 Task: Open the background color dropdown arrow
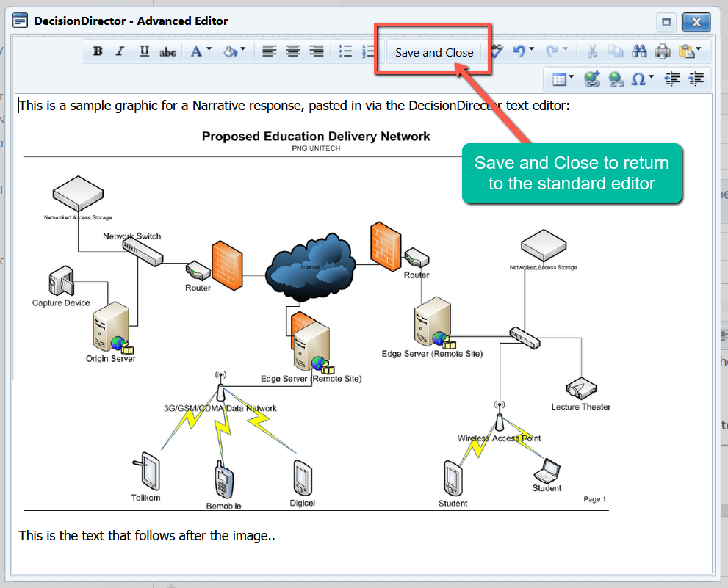tap(243, 48)
